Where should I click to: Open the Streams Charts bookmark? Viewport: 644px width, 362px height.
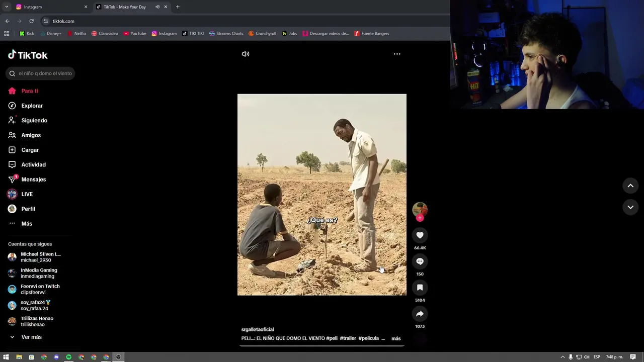pyautogui.click(x=226, y=34)
